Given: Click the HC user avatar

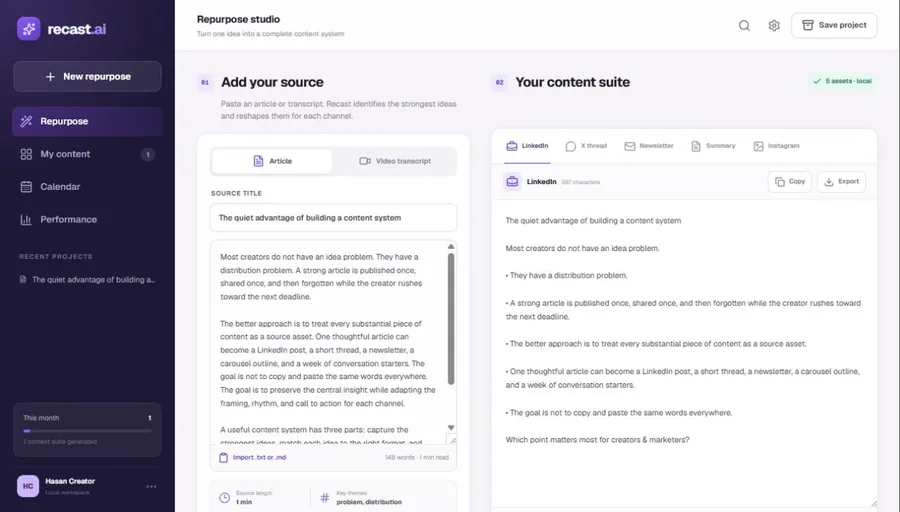Looking at the screenshot, I should tap(28, 486).
